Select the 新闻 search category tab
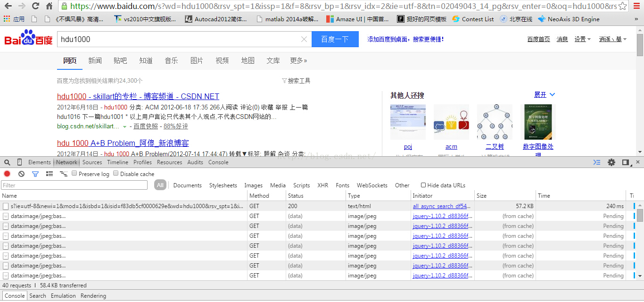Image resolution: width=644 pixels, height=302 pixels. [95, 60]
